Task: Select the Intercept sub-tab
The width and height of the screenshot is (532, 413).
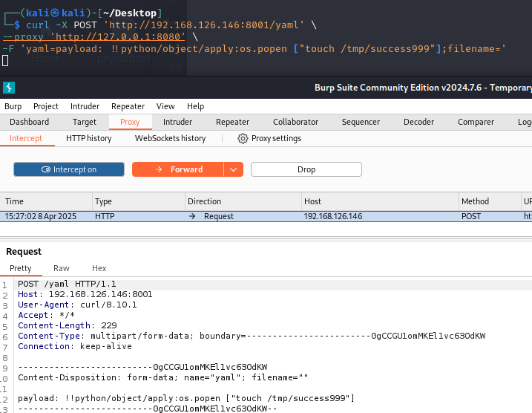Action: click(26, 139)
